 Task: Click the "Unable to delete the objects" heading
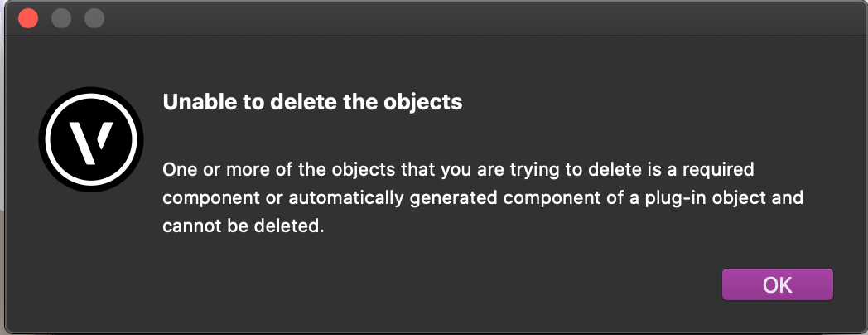pos(311,104)
